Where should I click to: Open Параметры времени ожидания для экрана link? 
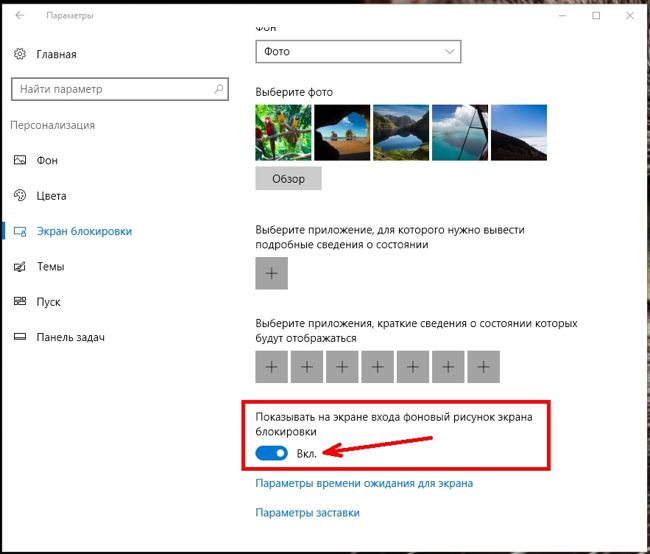pos(364,484)
